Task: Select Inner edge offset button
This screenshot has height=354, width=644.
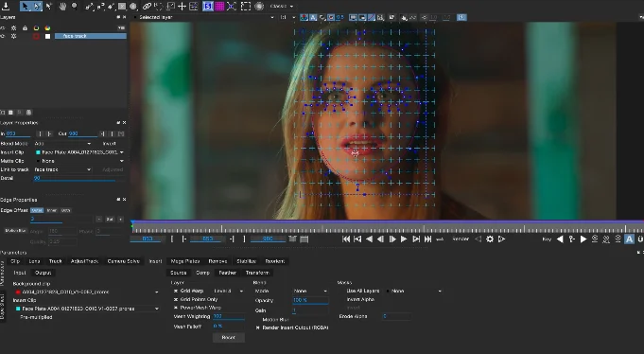Action: 52,210
